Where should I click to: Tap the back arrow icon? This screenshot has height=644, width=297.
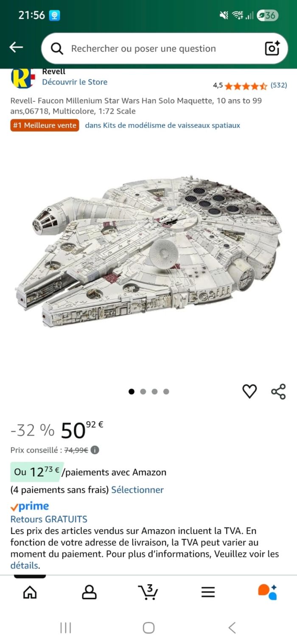17,47
